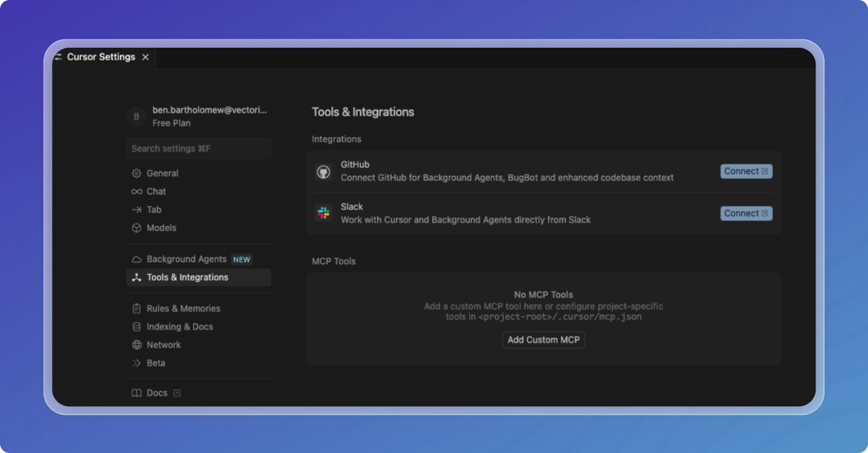Click the Beta chevrons icon

click(x=136, y=363)
